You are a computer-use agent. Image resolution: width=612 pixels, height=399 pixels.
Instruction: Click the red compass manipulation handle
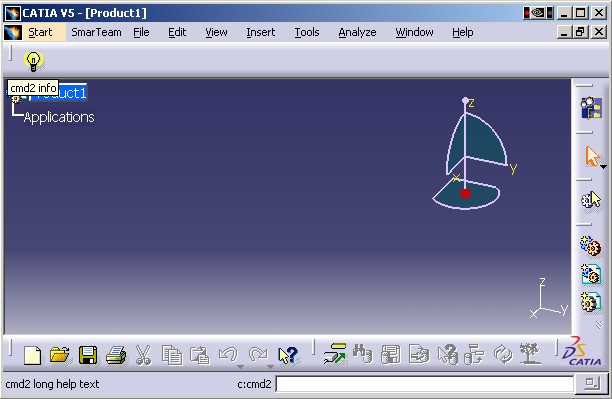coord(465,193)
